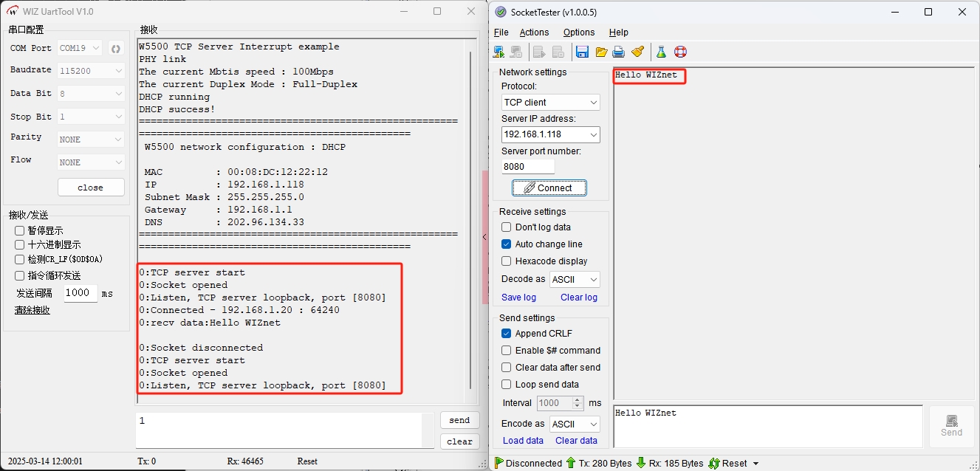The image size is (980, 471).
Task: Click the yellow open folder icon
Action: 601,52
